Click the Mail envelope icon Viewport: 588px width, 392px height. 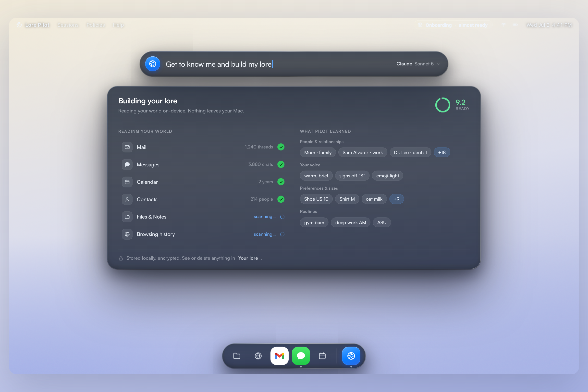click(127, 147)
